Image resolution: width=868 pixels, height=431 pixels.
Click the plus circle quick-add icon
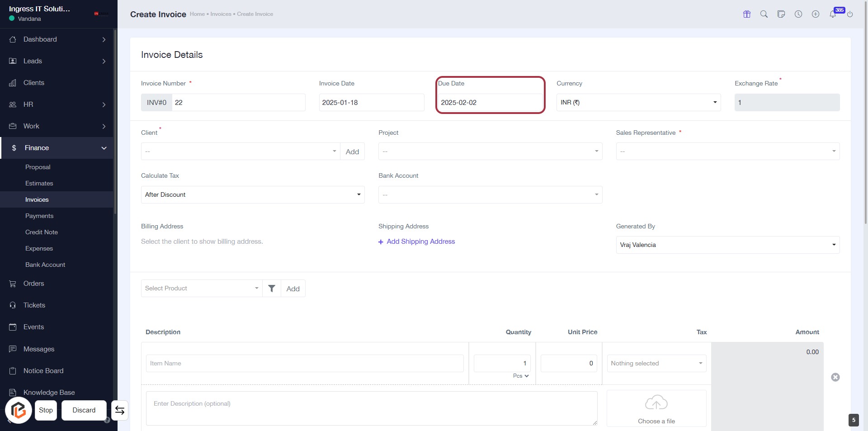point(816,14)
